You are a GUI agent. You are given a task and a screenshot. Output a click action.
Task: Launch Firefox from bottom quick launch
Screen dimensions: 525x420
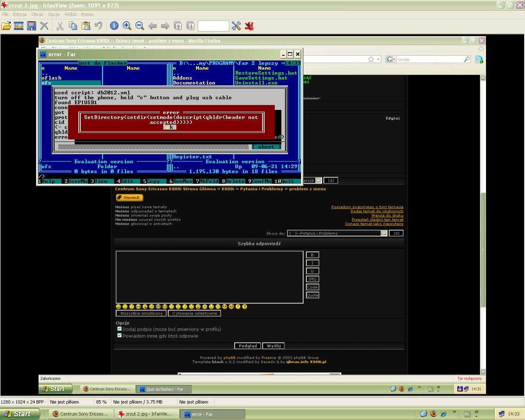click(x=434, y=414)
